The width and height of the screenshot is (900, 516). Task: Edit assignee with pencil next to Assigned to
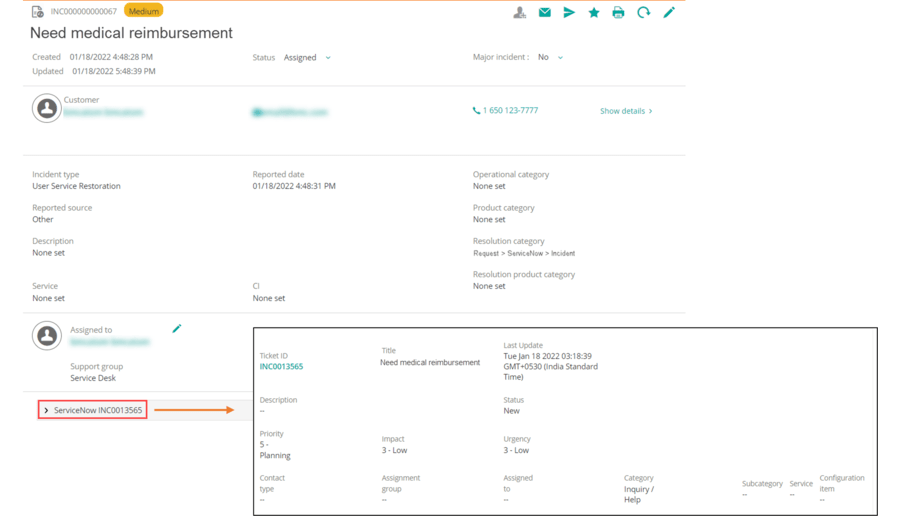[x=177, y=329]
